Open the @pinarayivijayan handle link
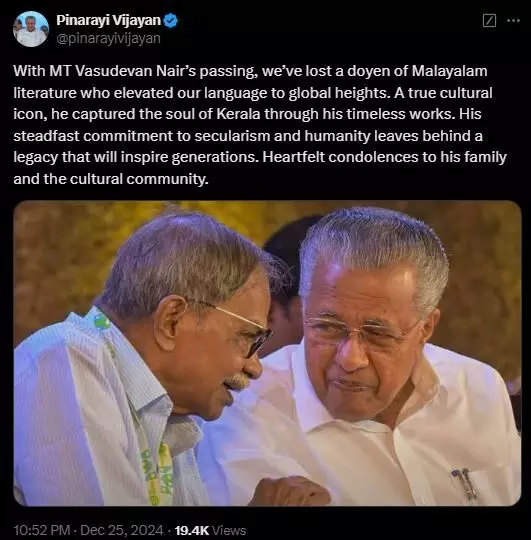Screen dimensions: 531x540 108,38
